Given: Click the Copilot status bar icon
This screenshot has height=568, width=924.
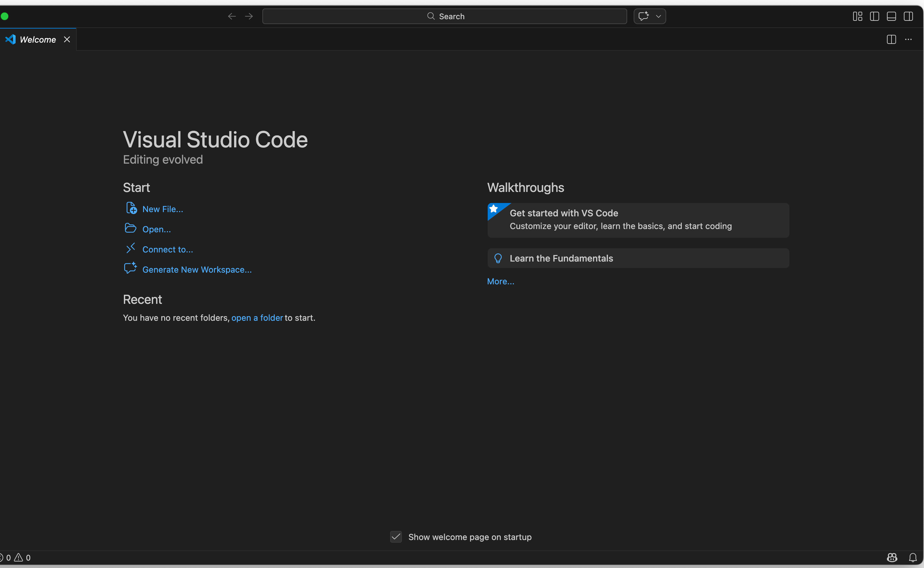Looking at the screenshot, I should click(x=892, y=558).
